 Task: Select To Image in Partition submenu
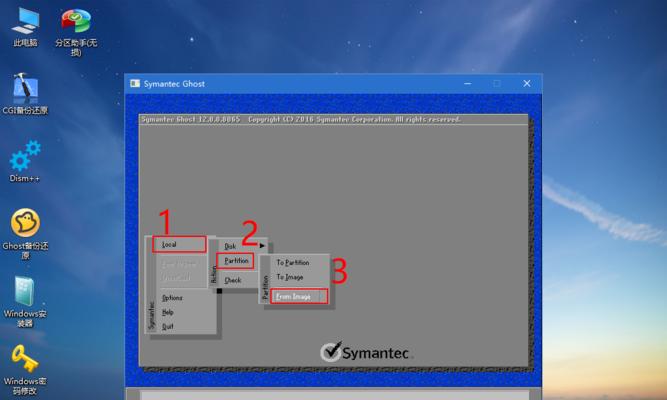click(290, 277)
